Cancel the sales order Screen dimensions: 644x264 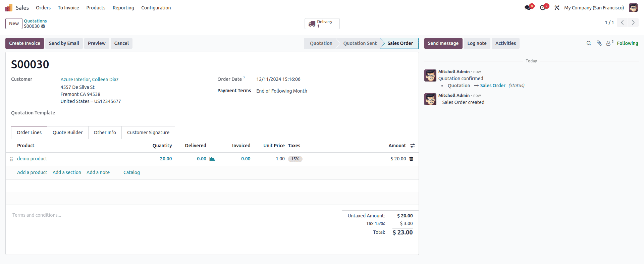(x=121, y=43)
